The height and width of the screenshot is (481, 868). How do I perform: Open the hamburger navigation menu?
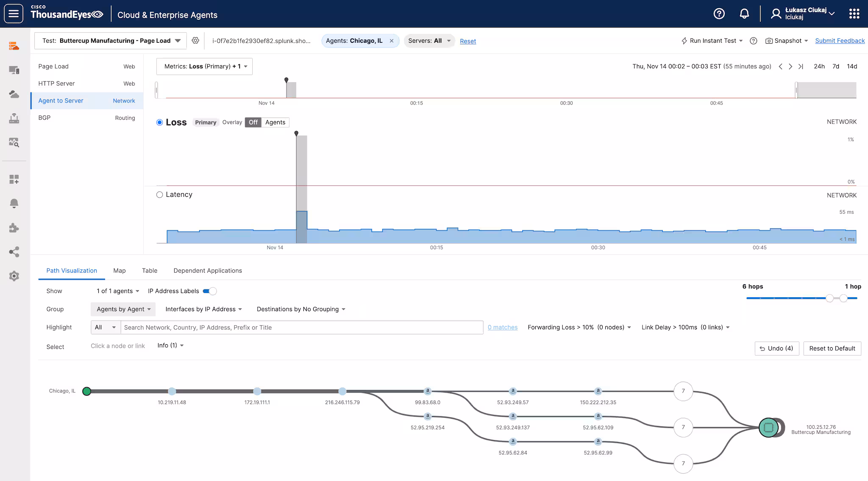pos(14,14)
